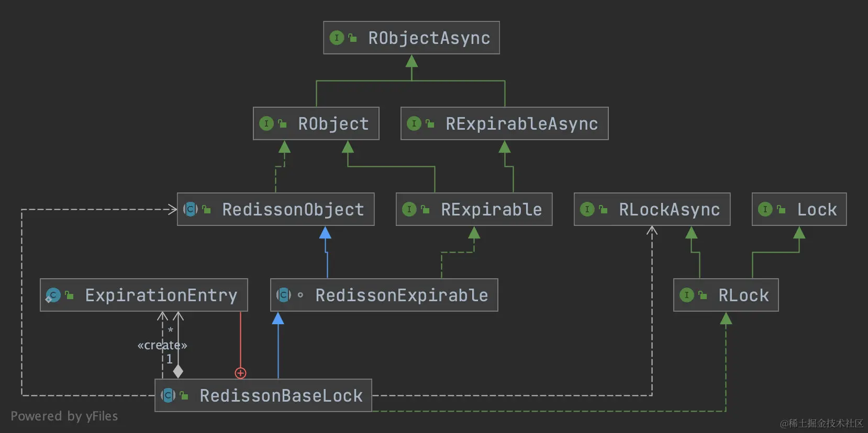Click the public visibility icon on Lock
This screenshot has height=433, width=868.
coord(782,209)
